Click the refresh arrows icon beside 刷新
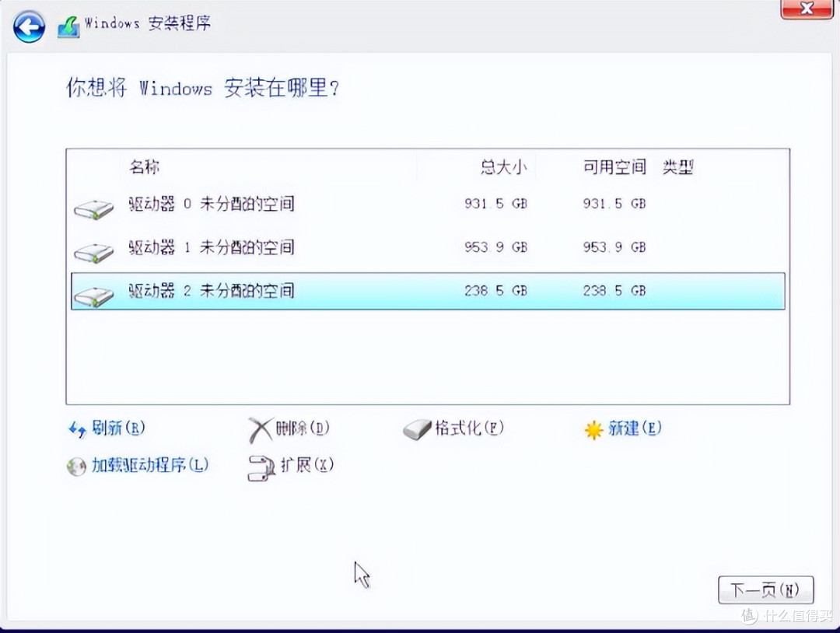Image resolution: width=840 pixels, height=633 pixels. pyautogui.click(x=78, y=429)
